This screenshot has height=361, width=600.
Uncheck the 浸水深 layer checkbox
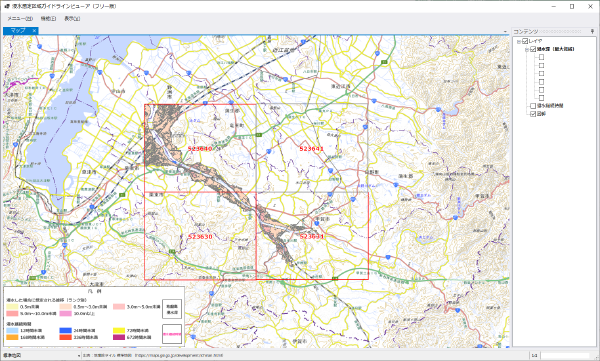[x=533, y=49]
